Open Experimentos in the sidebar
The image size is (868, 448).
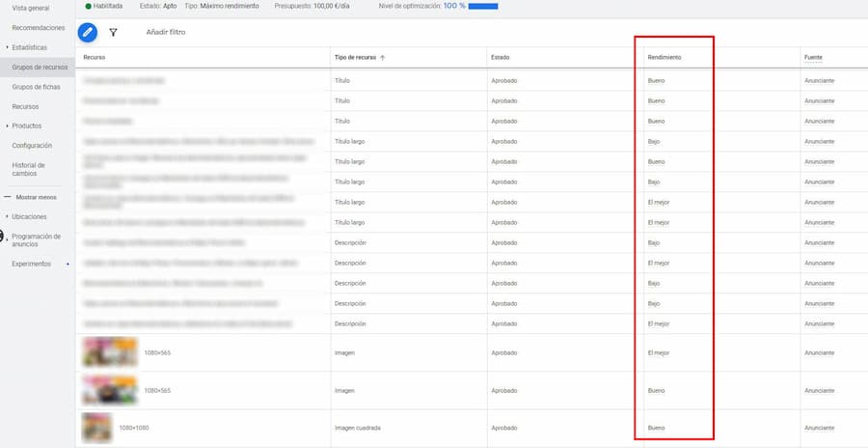pos(31,264)
